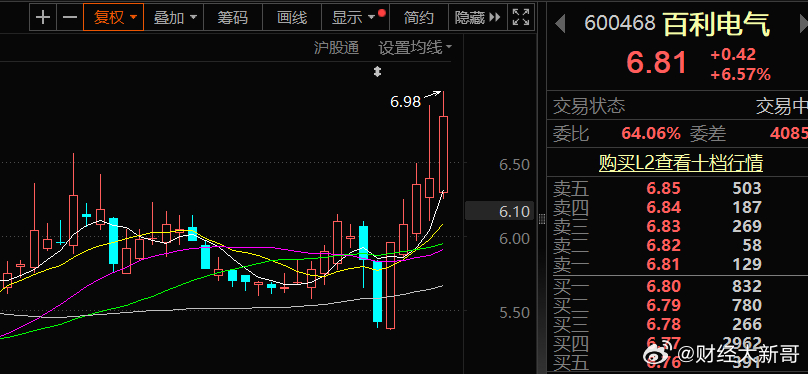This screenshot has height=374, width=808.
Task: Click 隐藏 to hide side panel
Action: 478,18
